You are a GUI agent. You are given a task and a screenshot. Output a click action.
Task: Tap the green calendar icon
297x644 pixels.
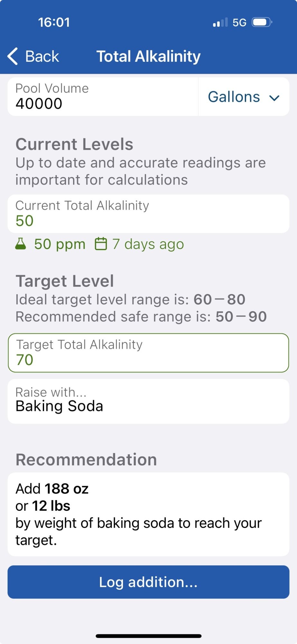(x=101, y=244)
